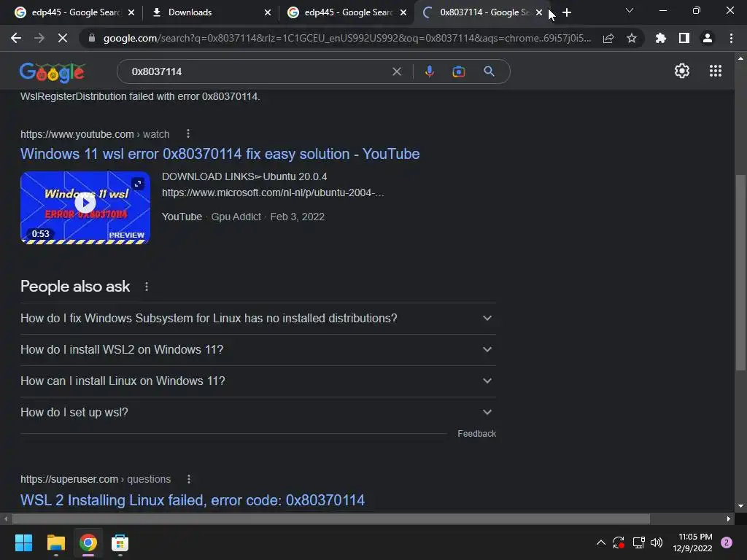Open File Explorer from the taskbar

click(55, 542)
